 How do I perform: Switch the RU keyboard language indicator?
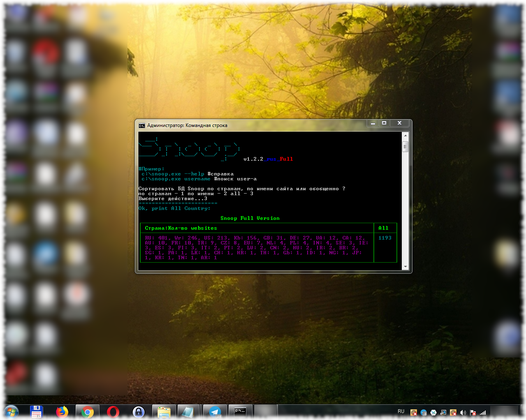[401, 412]
